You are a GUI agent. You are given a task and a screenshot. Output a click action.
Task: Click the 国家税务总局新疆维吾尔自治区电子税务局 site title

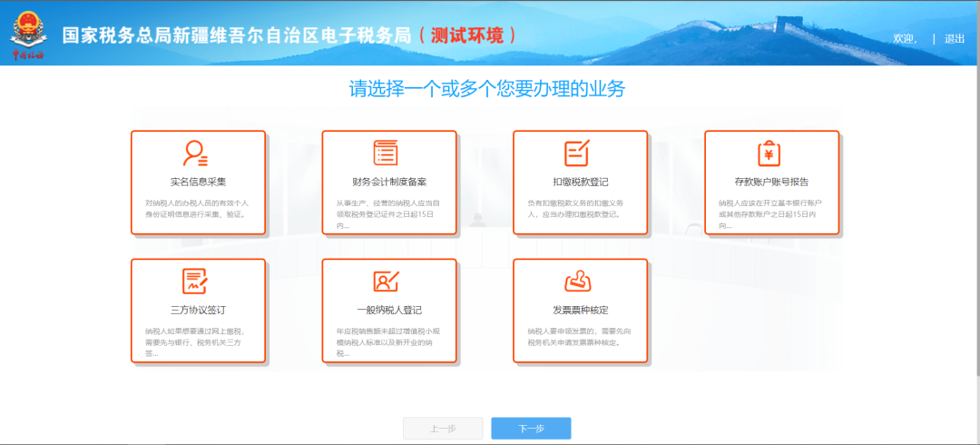[x=236, y=35]
